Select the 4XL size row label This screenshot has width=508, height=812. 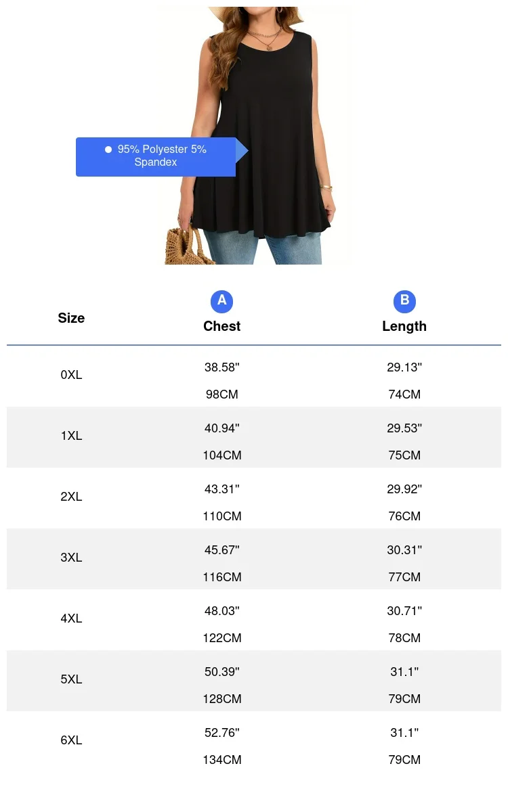(x=71, y=618)
